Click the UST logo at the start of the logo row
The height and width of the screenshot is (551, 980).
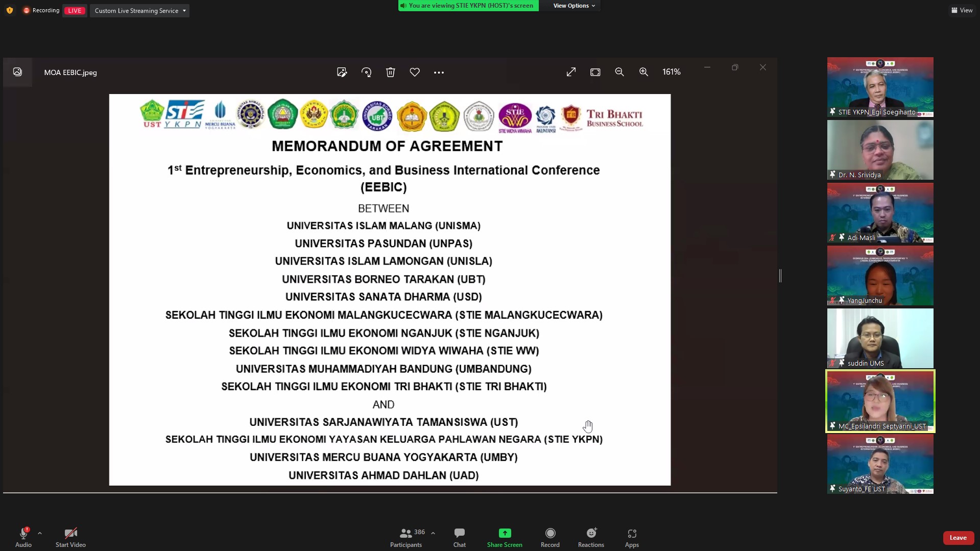[x=152, y=114]
